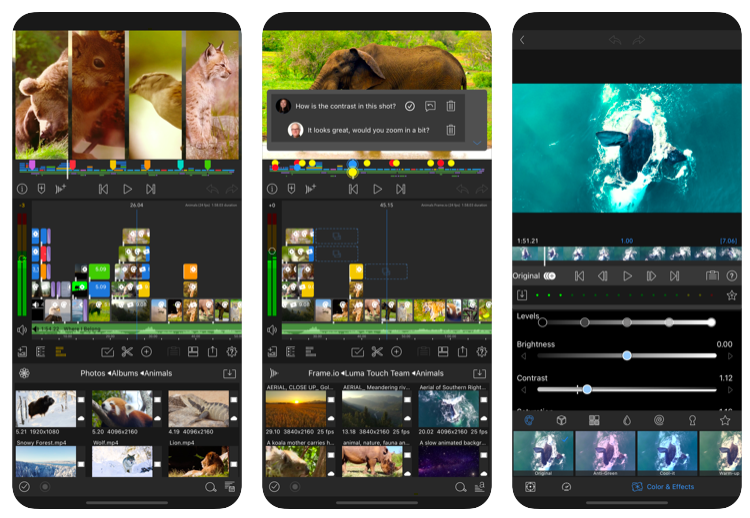
Task: Tap the Frame.io logo icon in library
Action: pyautogui.click(x=274, y=373)
